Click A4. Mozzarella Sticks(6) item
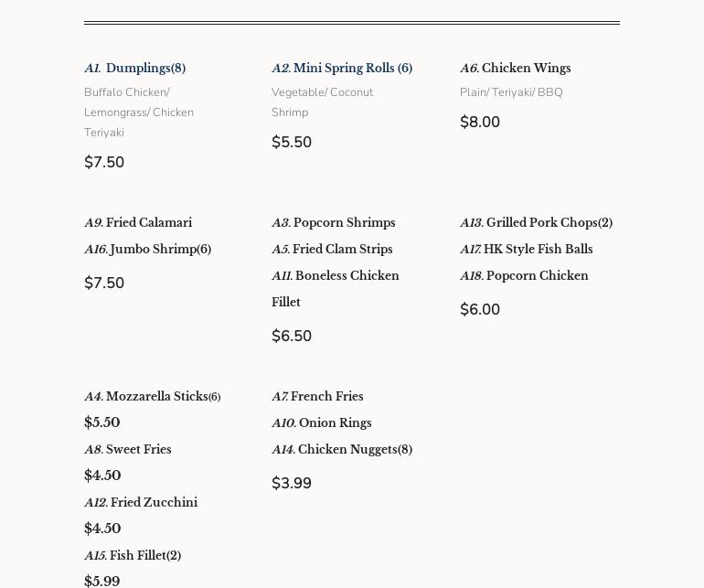 (x=152, y=397)
